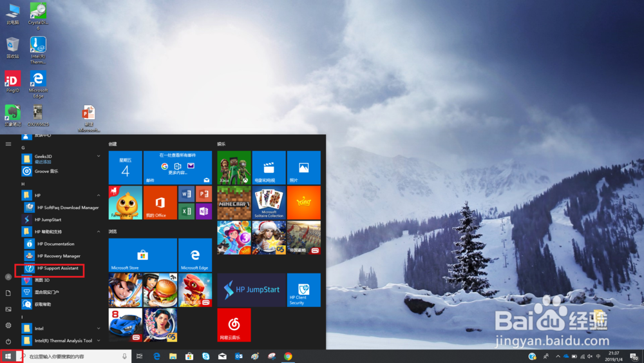Open 获取帮助 app
This screenshot has width=644, height=363.
pos(43,304)
